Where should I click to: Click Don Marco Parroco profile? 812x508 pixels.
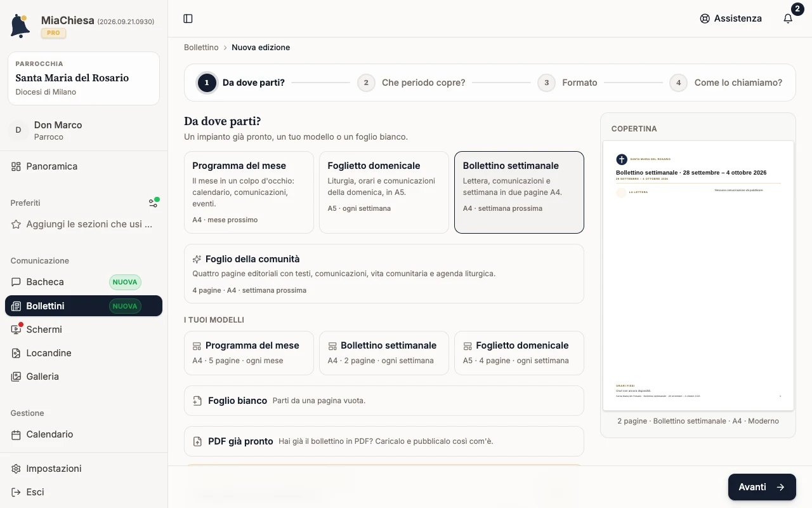click(x=84, y=130)
